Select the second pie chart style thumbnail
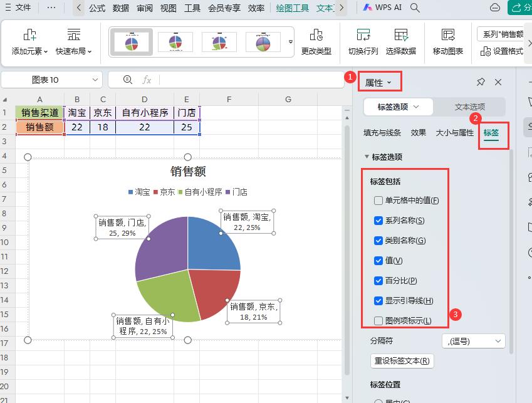Image resolution: width=532 pixels, height=403 pixels. [175, 42]
